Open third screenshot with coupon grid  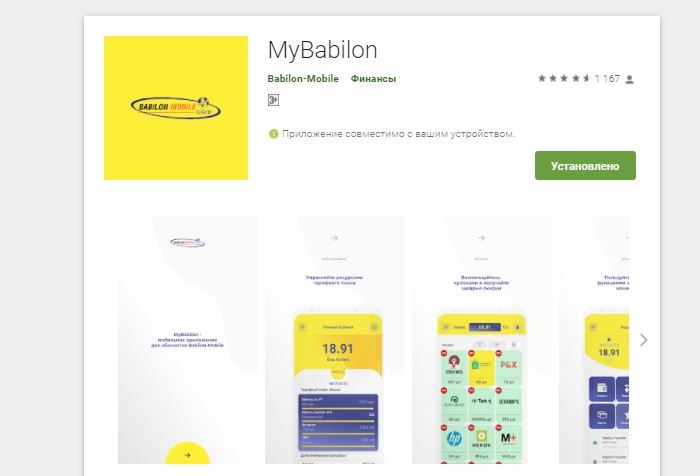[481, 340]
